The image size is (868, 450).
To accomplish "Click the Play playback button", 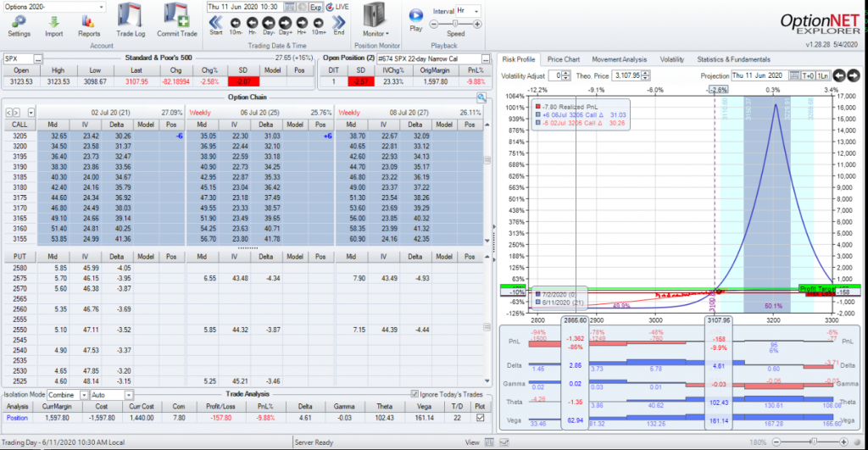I will click(415, 15).
